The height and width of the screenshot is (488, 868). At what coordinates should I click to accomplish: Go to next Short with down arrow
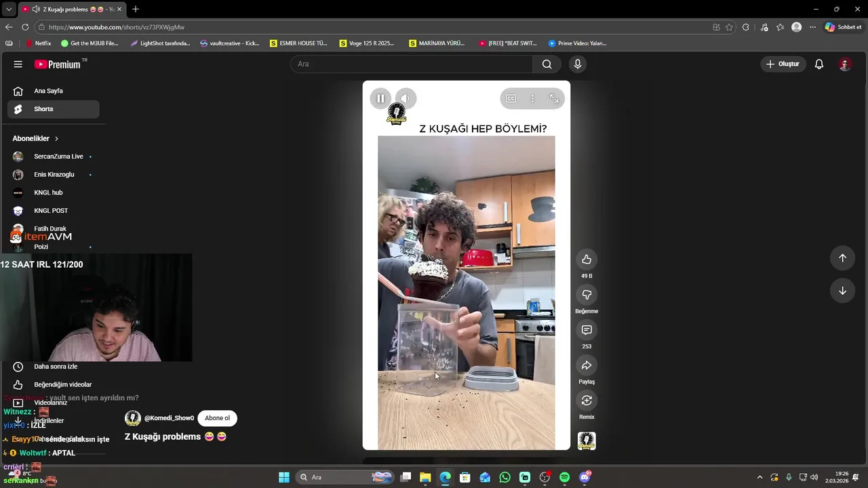(x=842, y=291)
